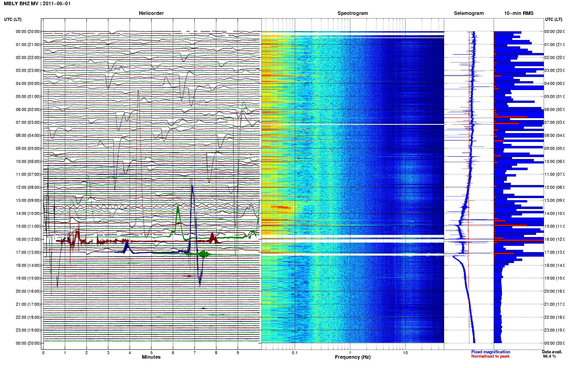
Task: Select minute tick label '2' under Helicorder
Action: click(x=87, y=353)
